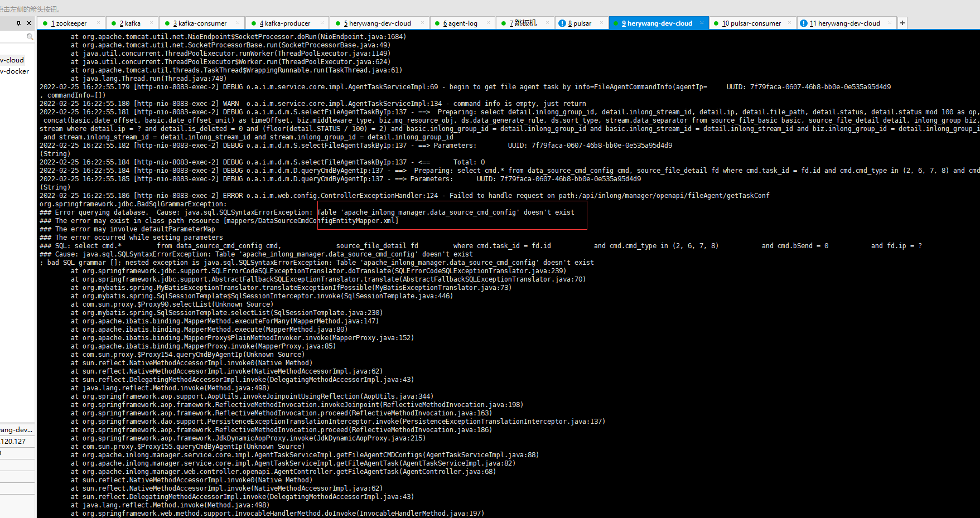Switch to the 8 pulsar tab

point(581,23)
